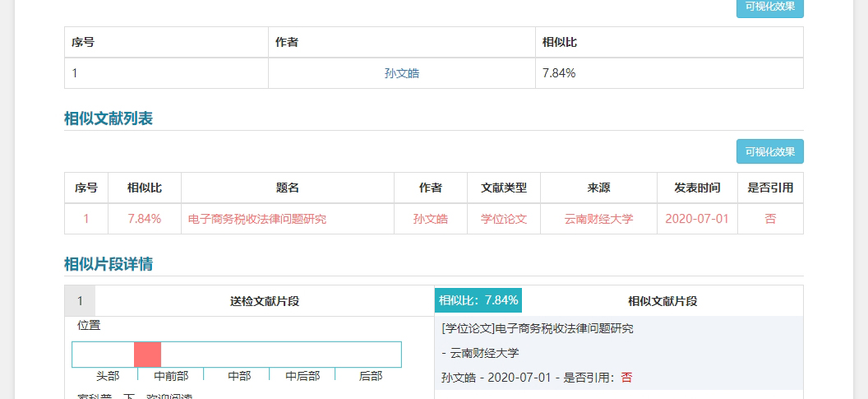Click the - 云南财经大学 line in the detail panel
Viewport: 868px width, 399px height.
(481, 353)
